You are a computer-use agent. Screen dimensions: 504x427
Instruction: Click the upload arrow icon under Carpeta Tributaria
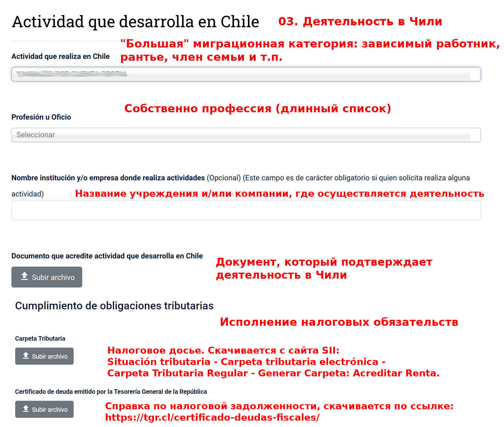click(26, 356)
